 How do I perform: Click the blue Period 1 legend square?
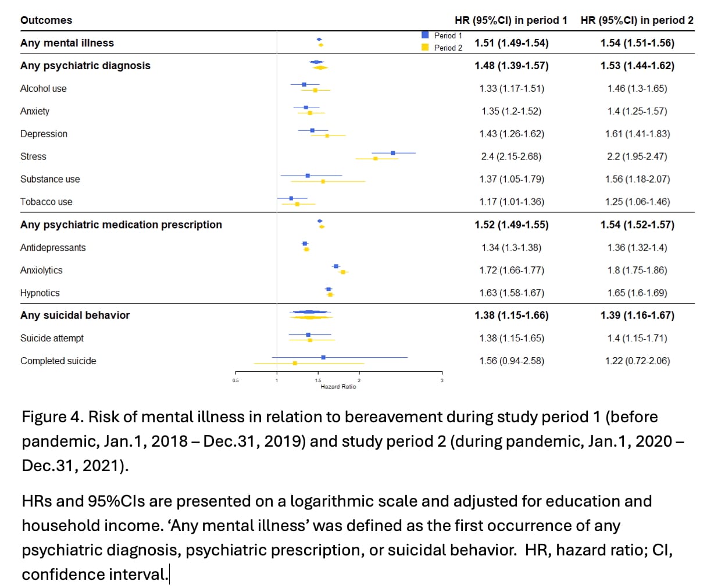click(425, 35)
